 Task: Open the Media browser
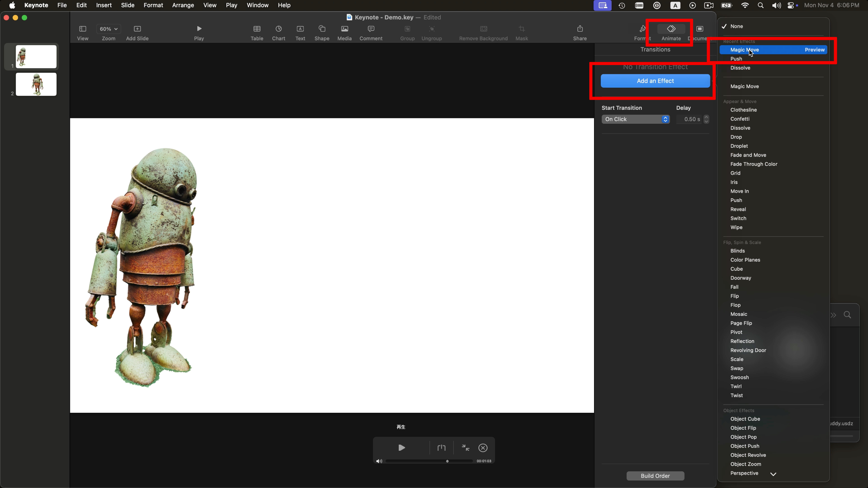click(x=344, y=32)
